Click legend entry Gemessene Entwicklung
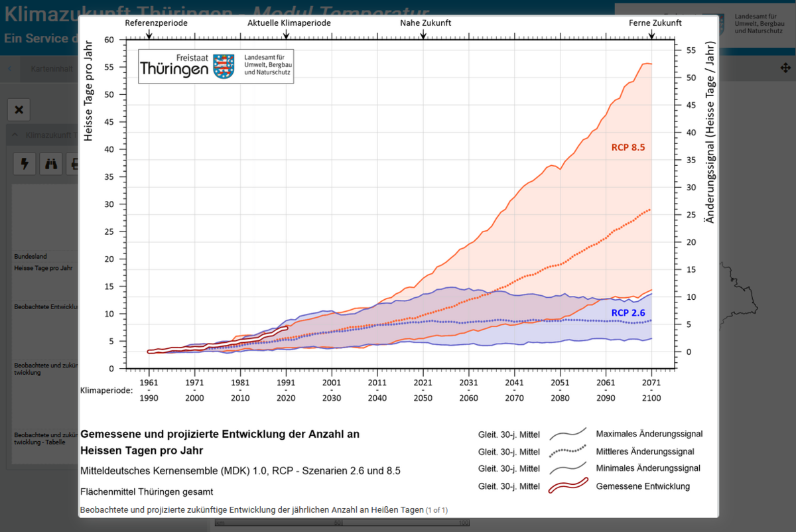Image resolution: width=796 pixels, height=532 pixels. [643, 486]
